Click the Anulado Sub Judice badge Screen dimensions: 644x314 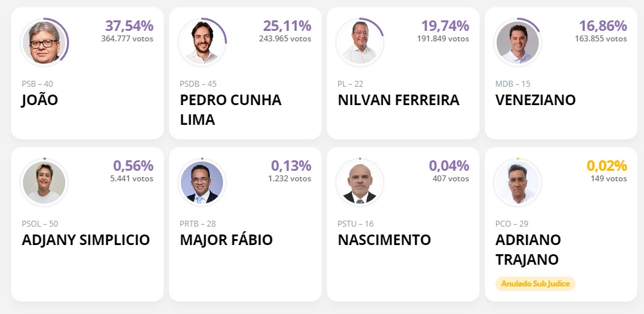click(535, 284)
